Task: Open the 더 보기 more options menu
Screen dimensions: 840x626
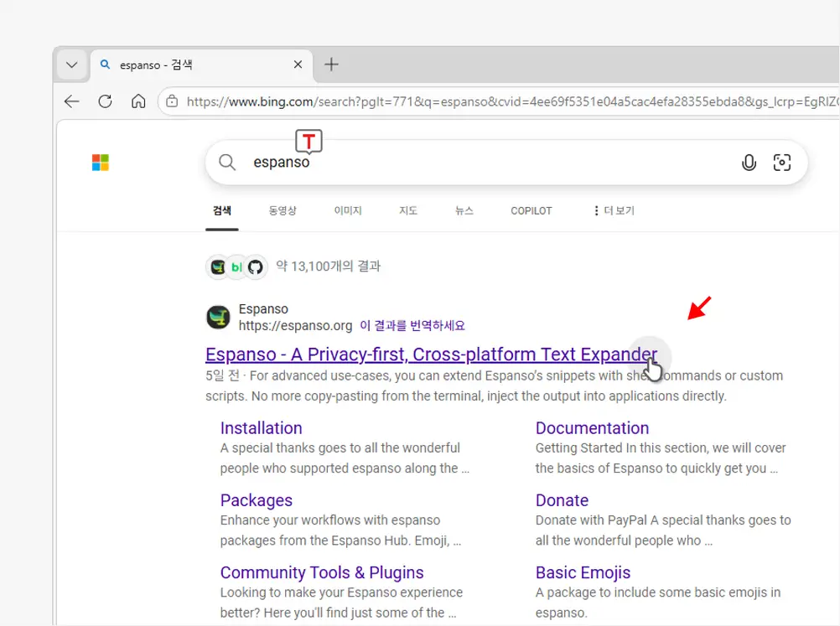Action: (x=613, y=211)
